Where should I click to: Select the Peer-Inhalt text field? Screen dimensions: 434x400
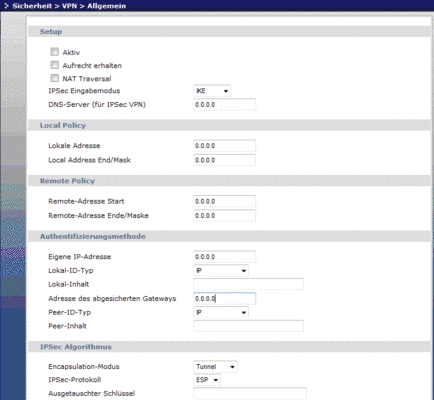[248, 326]
